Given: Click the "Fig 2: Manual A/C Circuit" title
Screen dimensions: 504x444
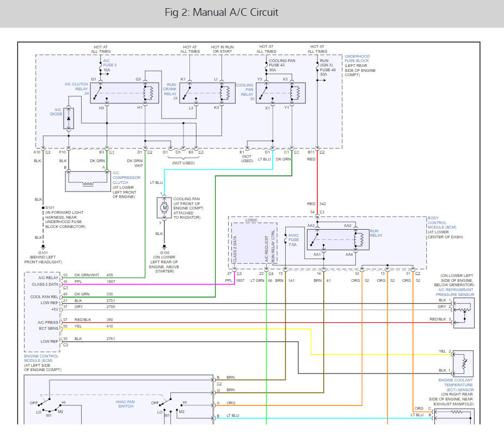Looking at the screenshot, I should coord(222,12).
